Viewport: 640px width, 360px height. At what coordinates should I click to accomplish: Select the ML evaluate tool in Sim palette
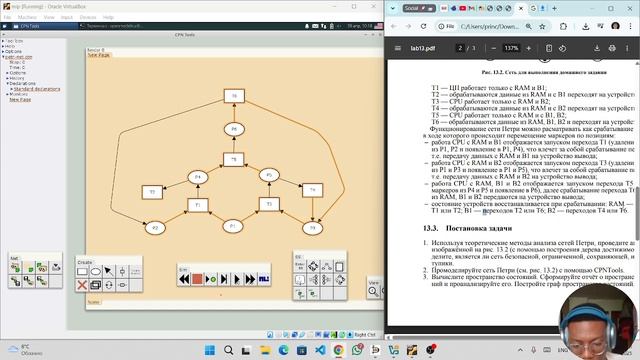click(264, 279)
